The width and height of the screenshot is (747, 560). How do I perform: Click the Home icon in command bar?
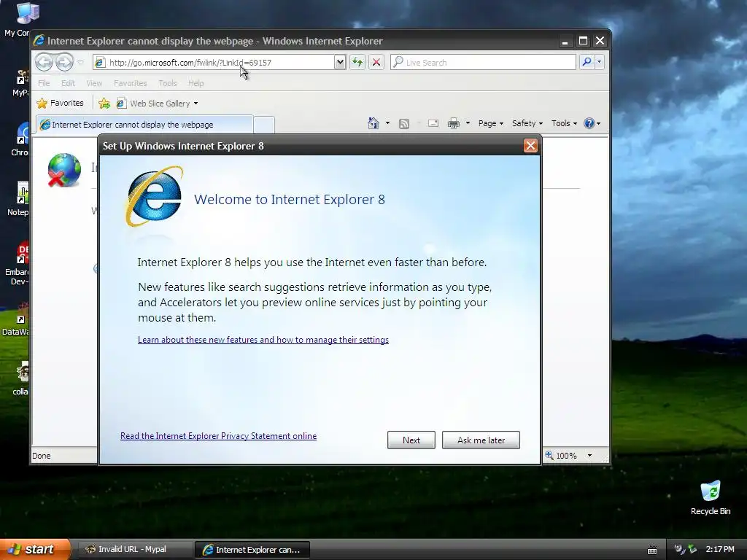[x=373, y=123]
